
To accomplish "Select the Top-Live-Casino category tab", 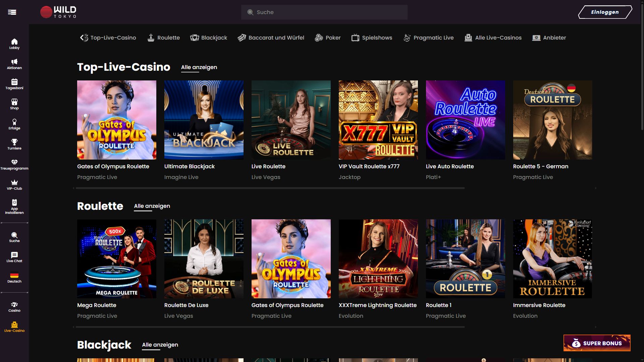I will tap(108, 38).
